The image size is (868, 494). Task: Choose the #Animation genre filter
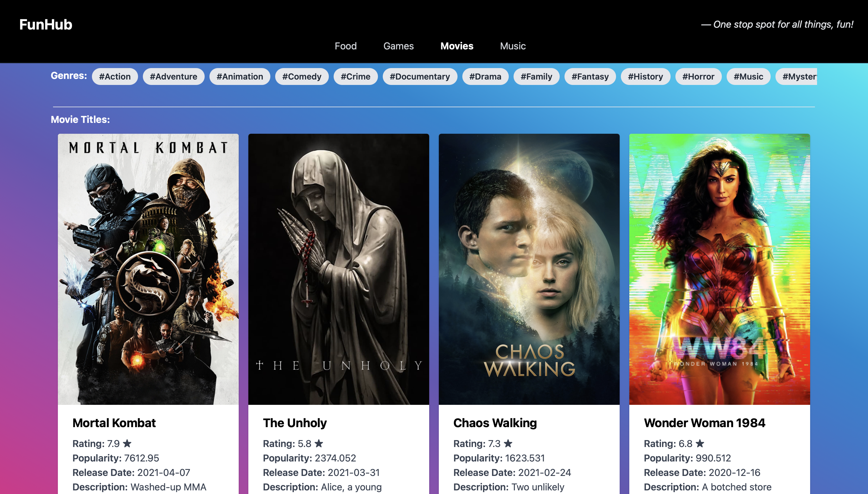tap(240, 77)
